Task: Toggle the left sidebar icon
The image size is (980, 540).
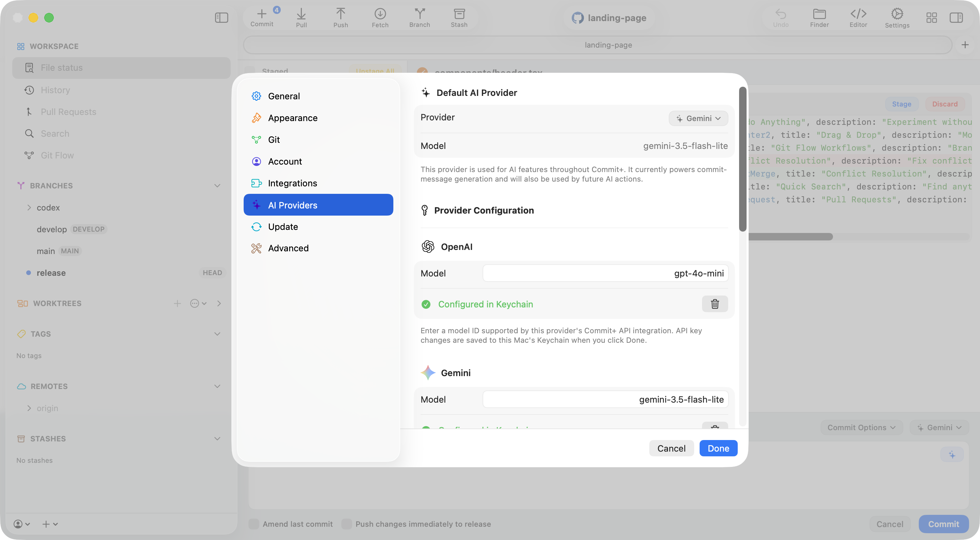Action: 222,17
